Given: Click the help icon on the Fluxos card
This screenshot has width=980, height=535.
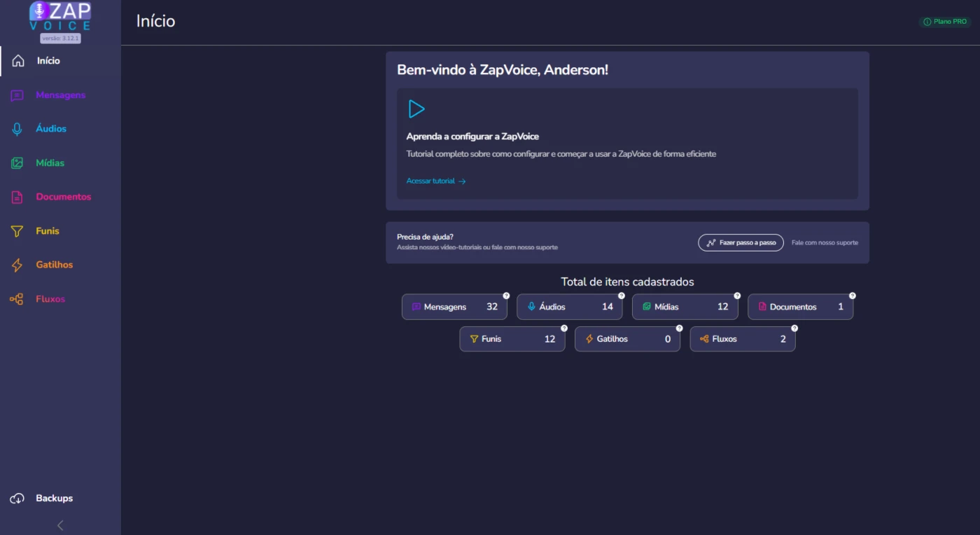Looking at the screenshot, I should (x=794, y=328).
